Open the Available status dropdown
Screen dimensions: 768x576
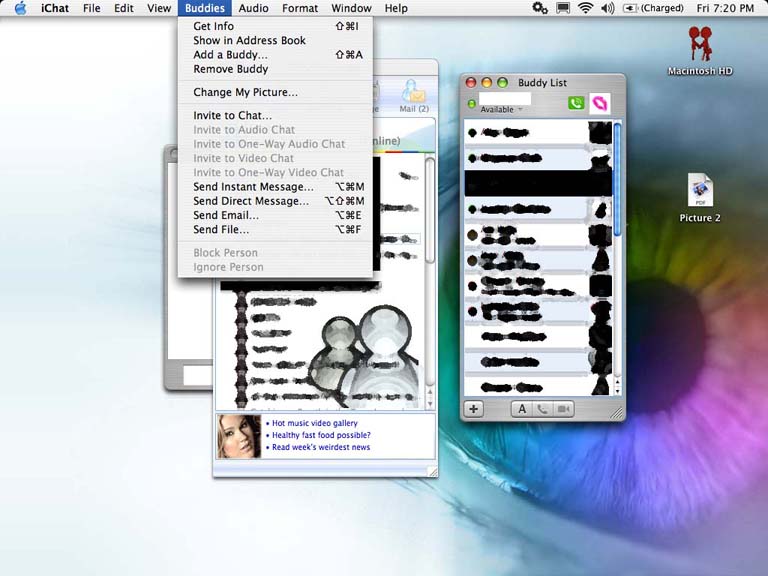point(501,109)
